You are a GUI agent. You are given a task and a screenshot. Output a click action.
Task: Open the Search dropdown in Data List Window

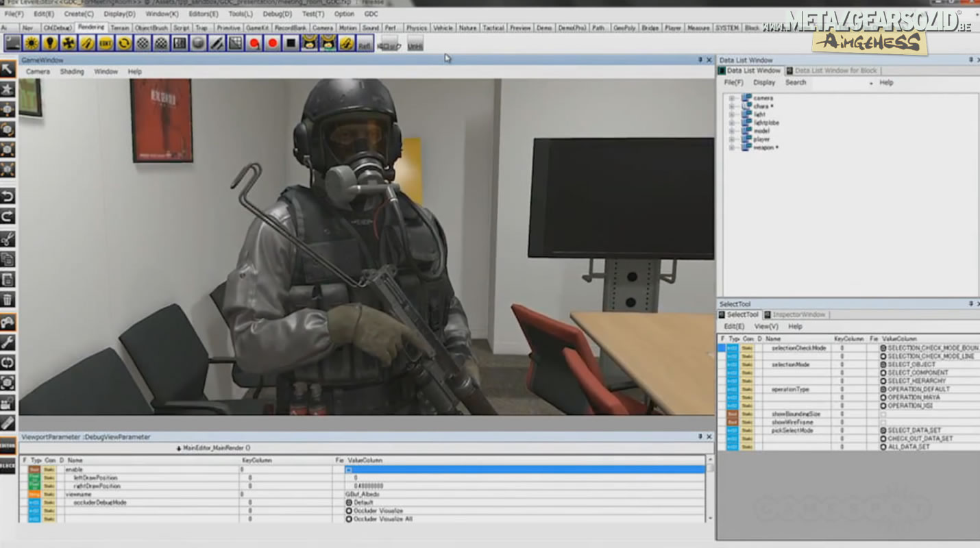[871, 83]
